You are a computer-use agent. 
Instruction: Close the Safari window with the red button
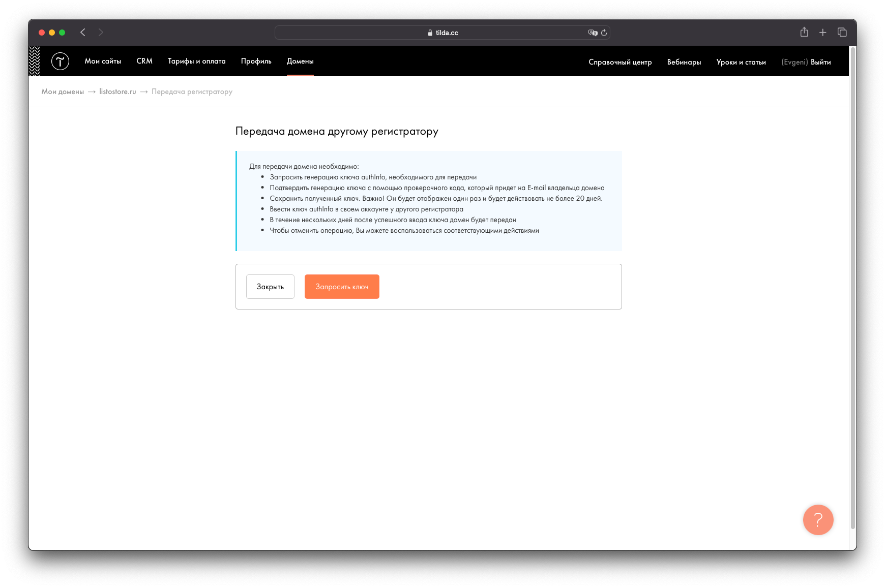pyautogui.click(x=42, y=33)
